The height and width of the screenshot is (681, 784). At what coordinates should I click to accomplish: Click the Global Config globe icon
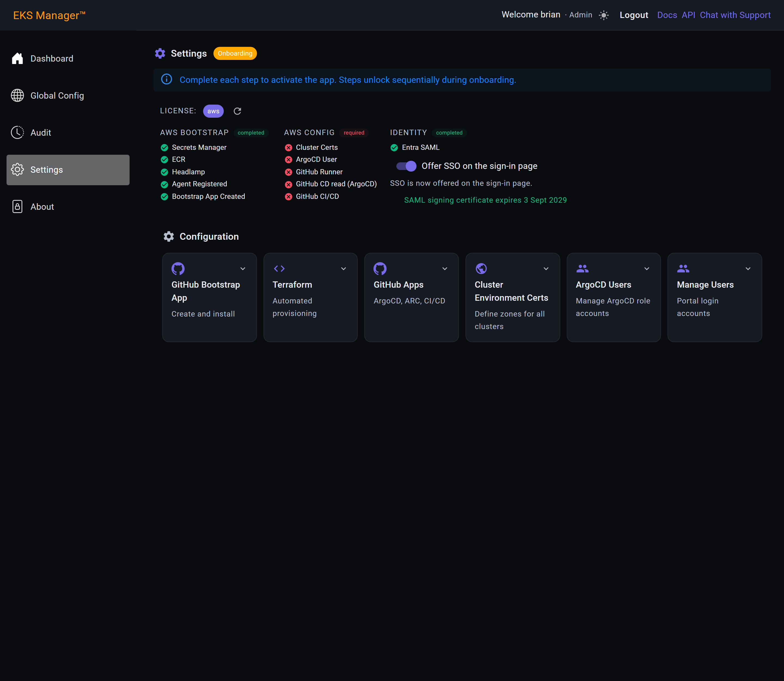(17, 95)
